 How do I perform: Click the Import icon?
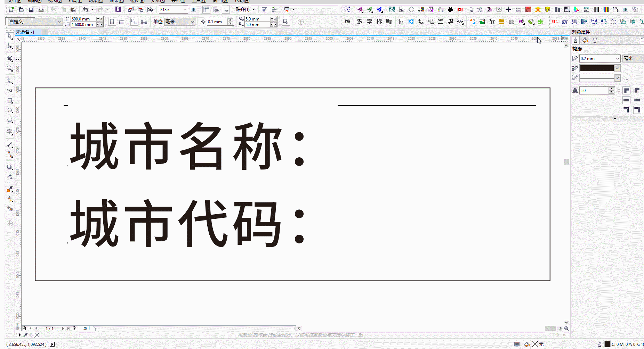coord(131,10)
